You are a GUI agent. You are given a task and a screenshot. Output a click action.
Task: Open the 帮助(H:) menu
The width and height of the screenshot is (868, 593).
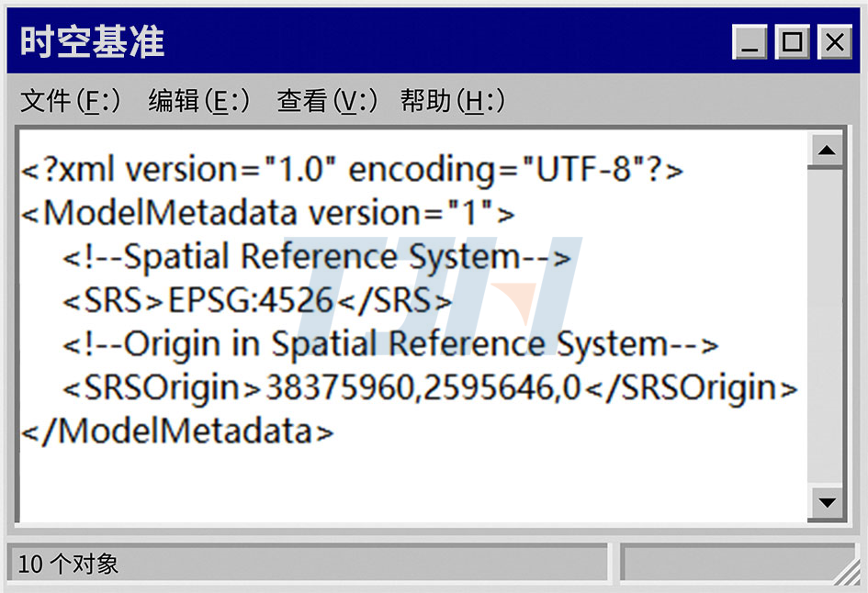[450, 102]
